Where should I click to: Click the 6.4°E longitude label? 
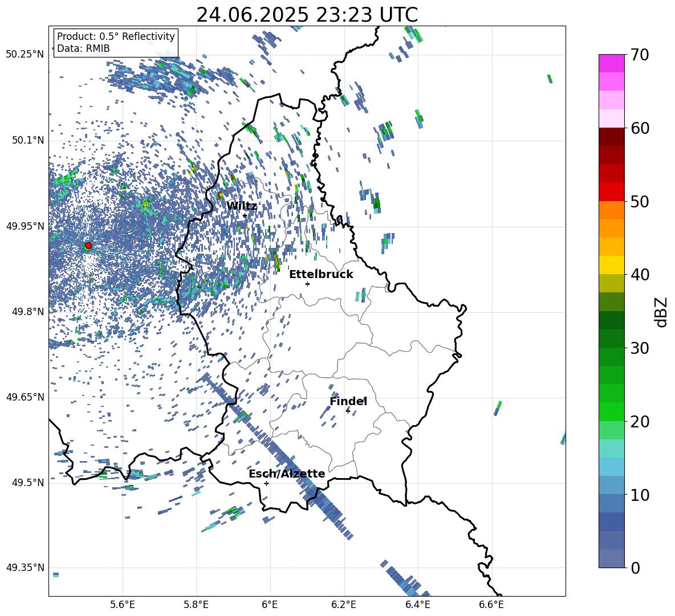pyautogui.click(x=417, y=605)
